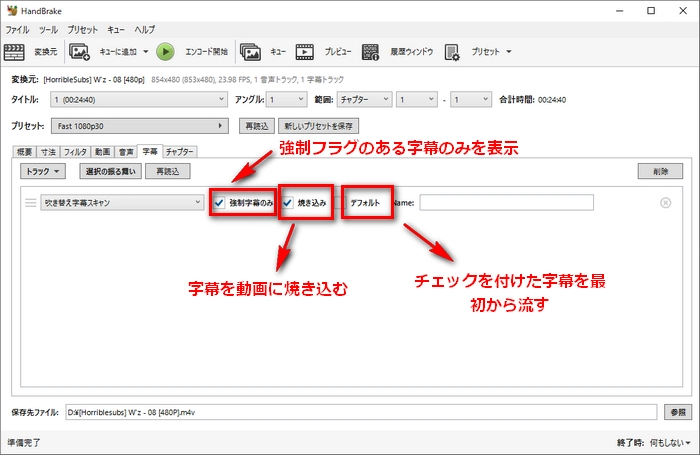The height and width of the screenshot is (455, 700).
Task: Click the 新しいプリセットを保存 button
Action: [x=317, y=126]
